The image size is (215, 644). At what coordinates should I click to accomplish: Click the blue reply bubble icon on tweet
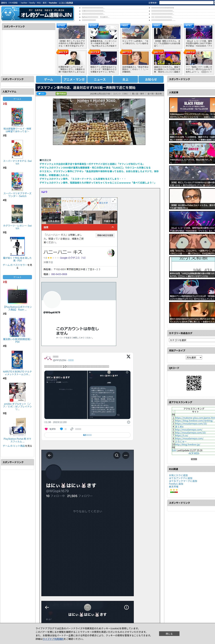pos(61,429)
